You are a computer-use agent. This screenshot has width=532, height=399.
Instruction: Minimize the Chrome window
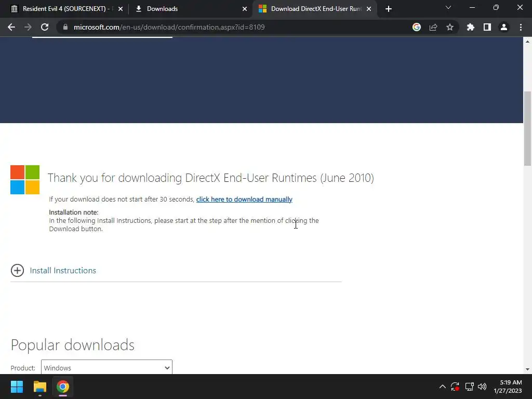(472, 7)
